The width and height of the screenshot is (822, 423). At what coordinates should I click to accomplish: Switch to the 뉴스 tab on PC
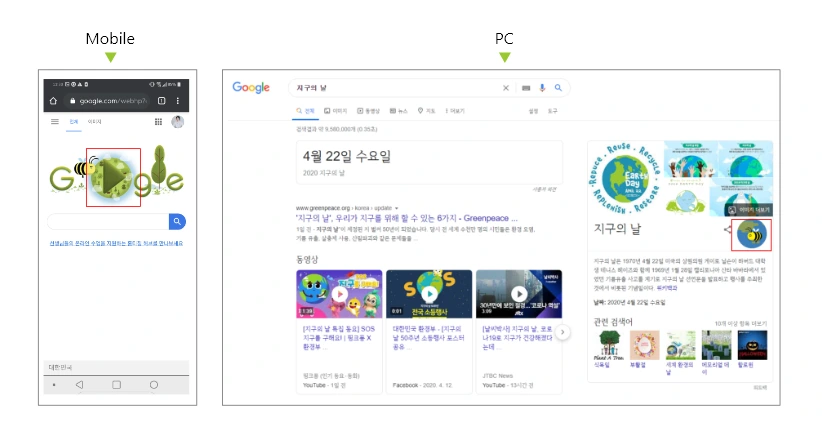tap(398, 111)
